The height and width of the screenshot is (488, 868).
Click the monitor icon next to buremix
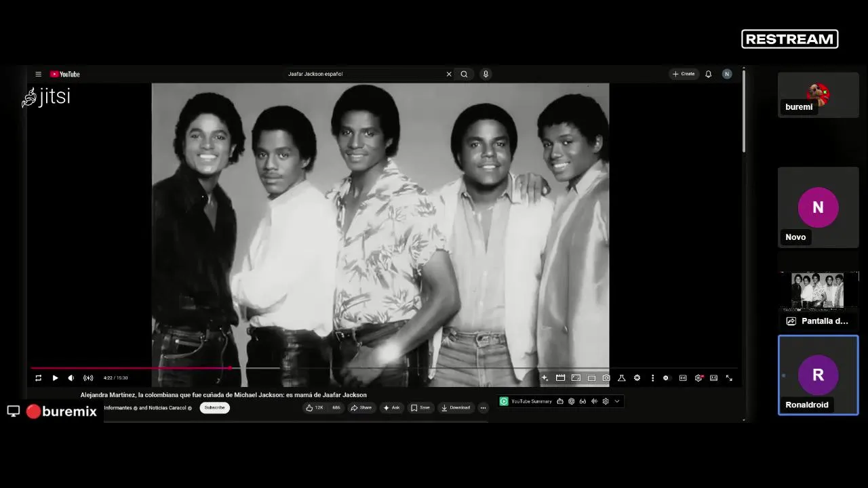click(13, 411)
